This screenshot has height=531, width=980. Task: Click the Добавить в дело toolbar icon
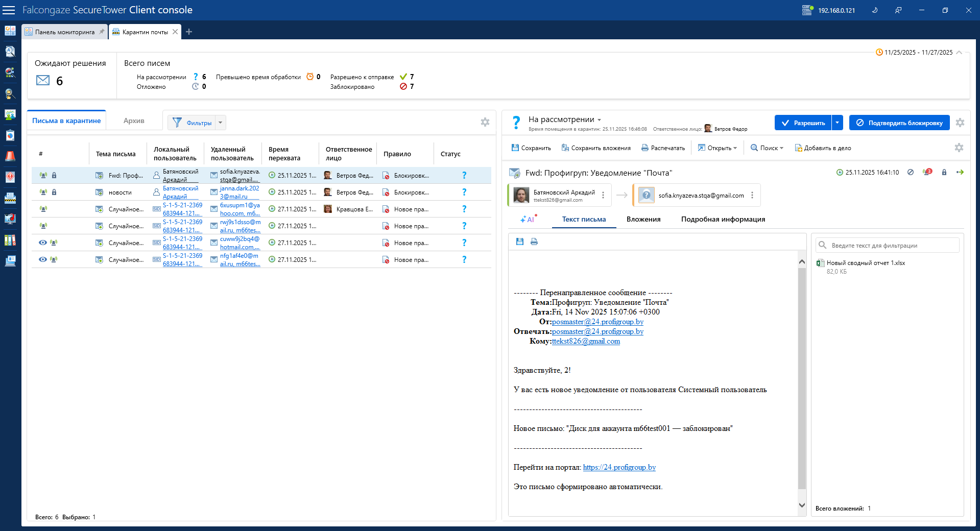[798, 148]
